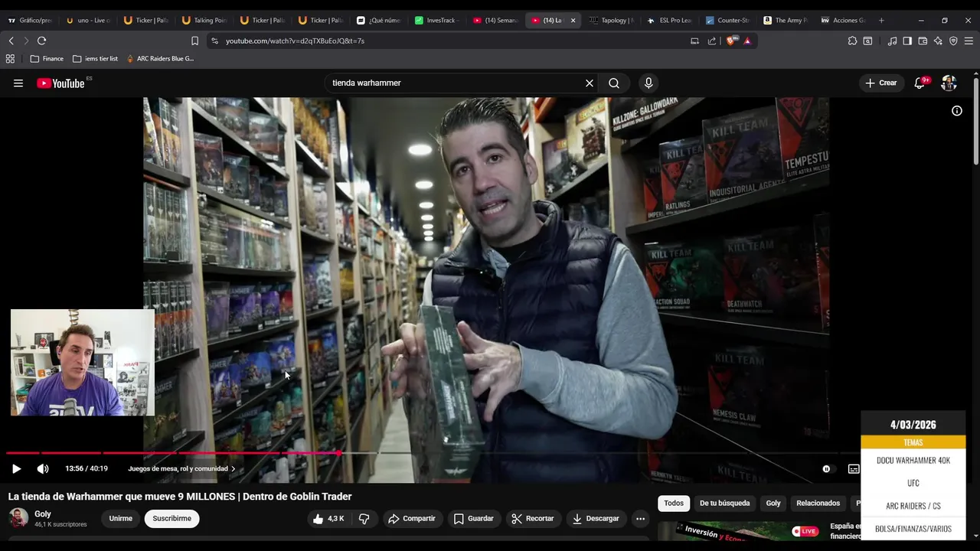Open the Crear upload menu
This screenshot has width=980, height=551.
click(880, 83)
